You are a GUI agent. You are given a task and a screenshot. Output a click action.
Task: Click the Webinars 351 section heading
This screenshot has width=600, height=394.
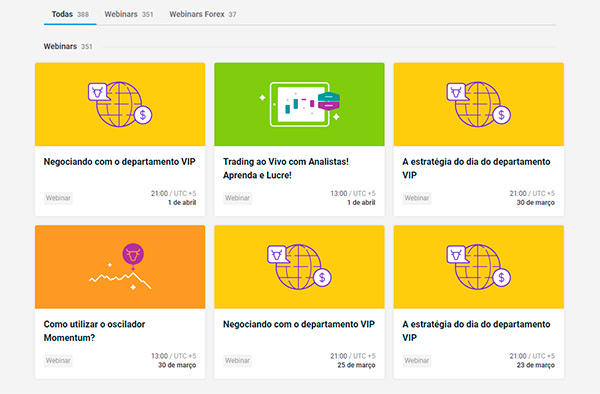(68, 46)
